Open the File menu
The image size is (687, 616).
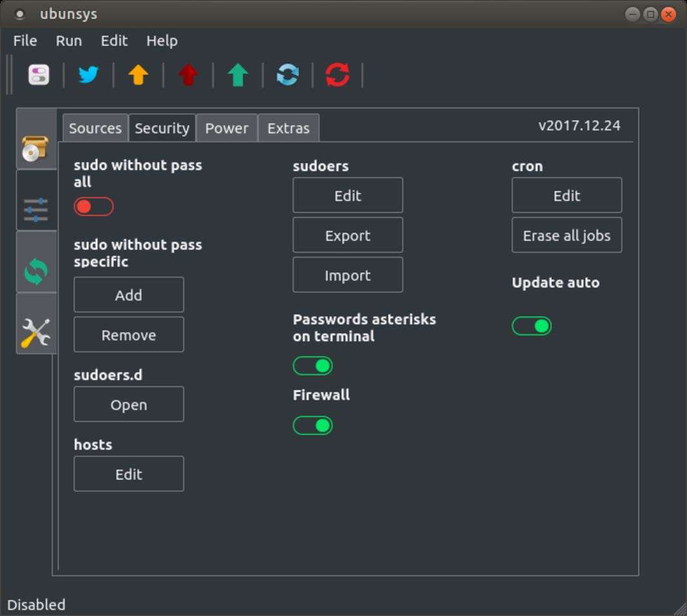25,41
